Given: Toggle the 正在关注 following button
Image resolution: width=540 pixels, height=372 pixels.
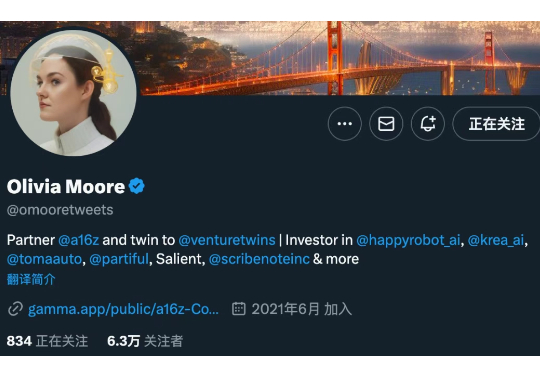Looking at the screenshot, I should pyautogui.click(x=496, y=124).
